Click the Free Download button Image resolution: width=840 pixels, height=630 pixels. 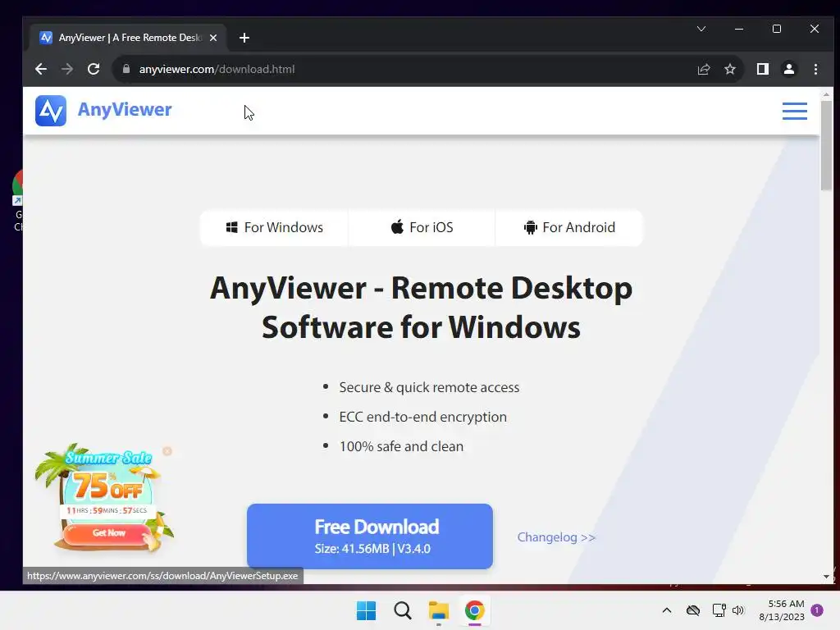point(370,536)
